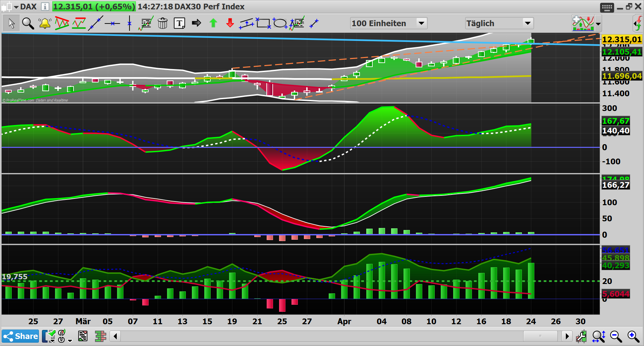Open the Fibonacci retracement tool
The height and width of the screenshot is (346, 644).
[x=297, y=23]
